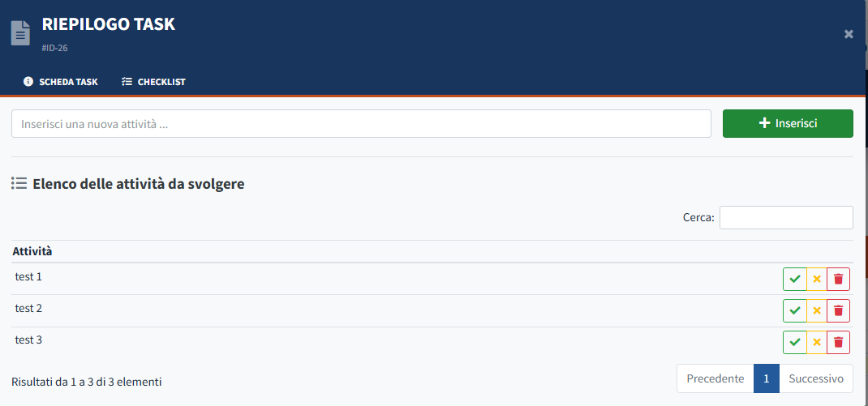Click yellow X icon for test 2
This screenshot has height=406, width=868.
click(817, 310)
